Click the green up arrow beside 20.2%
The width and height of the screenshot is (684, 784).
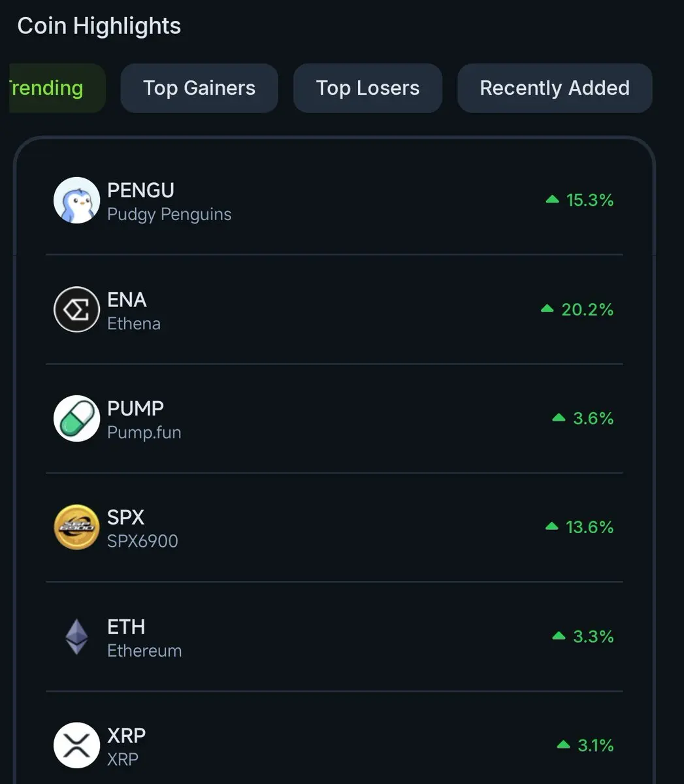click(547, 308)
